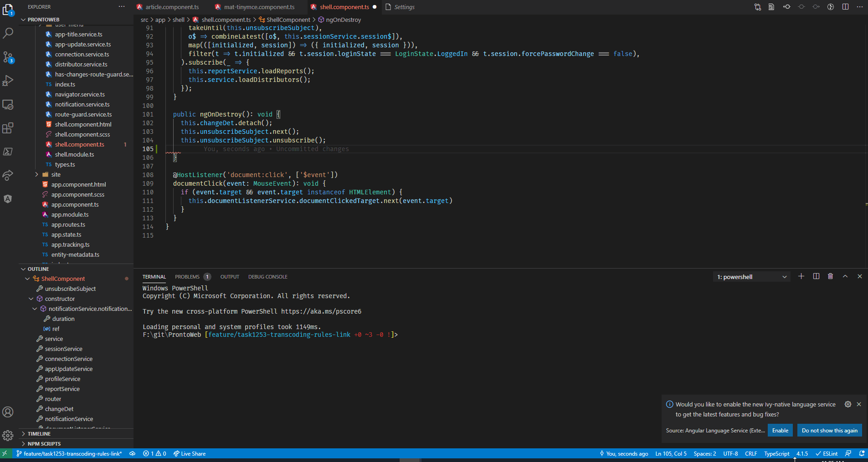Open the Live Share activity bar icon
Viewport: 868px width, 462px height.
coord(8,175)
